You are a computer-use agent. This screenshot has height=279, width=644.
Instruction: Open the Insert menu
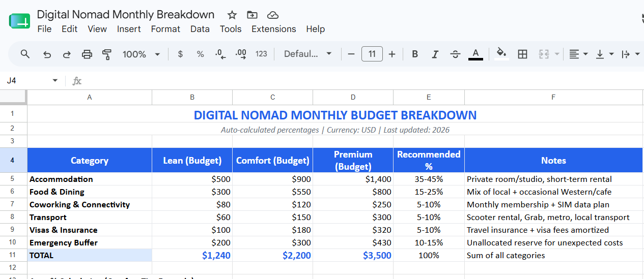[129, 29]
